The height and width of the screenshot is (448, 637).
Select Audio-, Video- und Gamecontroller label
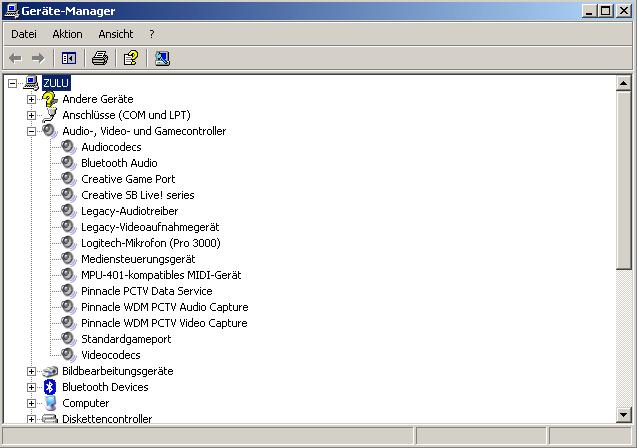point(144,131)
